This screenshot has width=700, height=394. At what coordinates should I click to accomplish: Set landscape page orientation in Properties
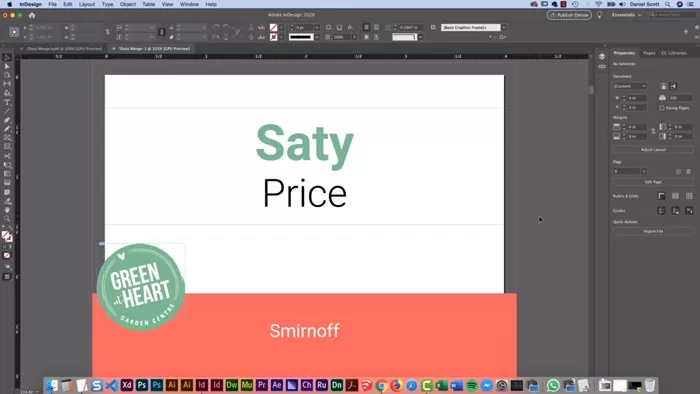pyautogui.click(x=673, y=86)
